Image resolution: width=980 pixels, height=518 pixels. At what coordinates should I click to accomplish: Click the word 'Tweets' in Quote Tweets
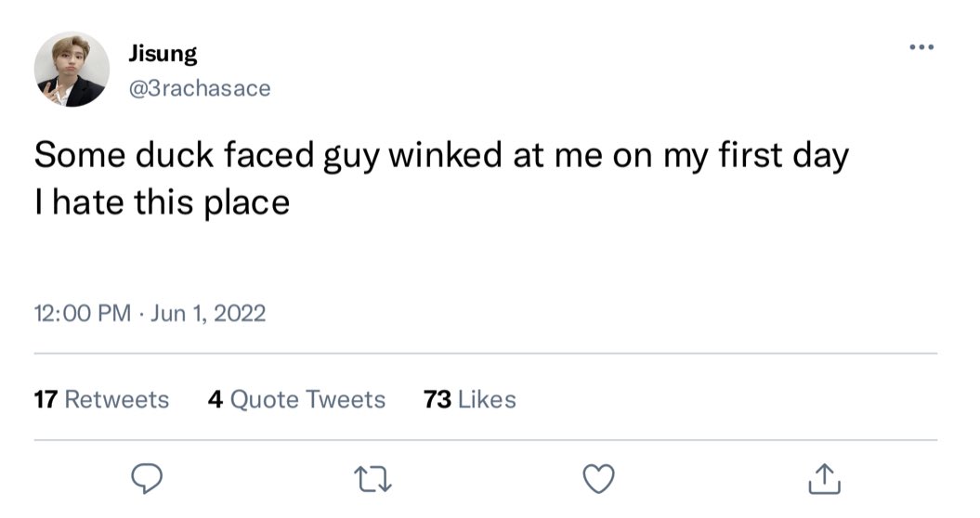click(x=346, y=399)
